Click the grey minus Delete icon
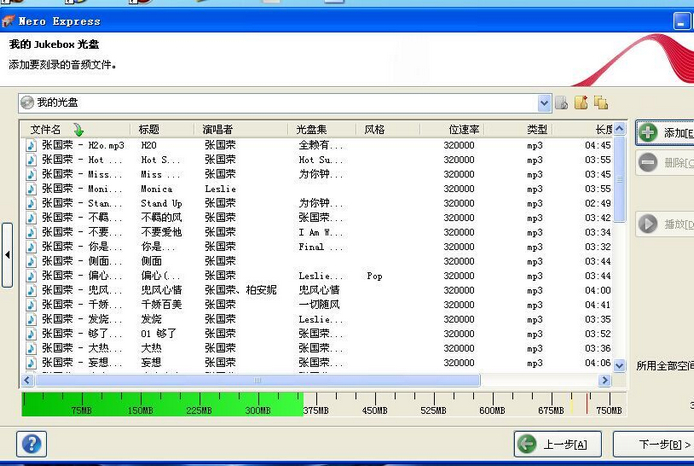 coord(648,162)
